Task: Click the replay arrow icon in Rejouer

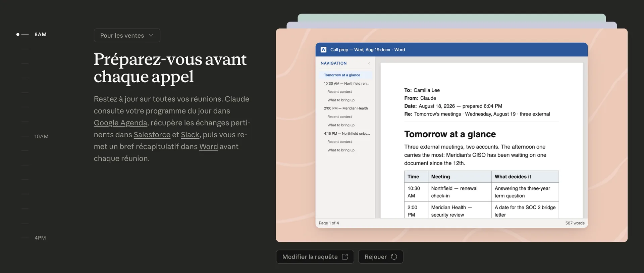Action: (x=394, y=257)
